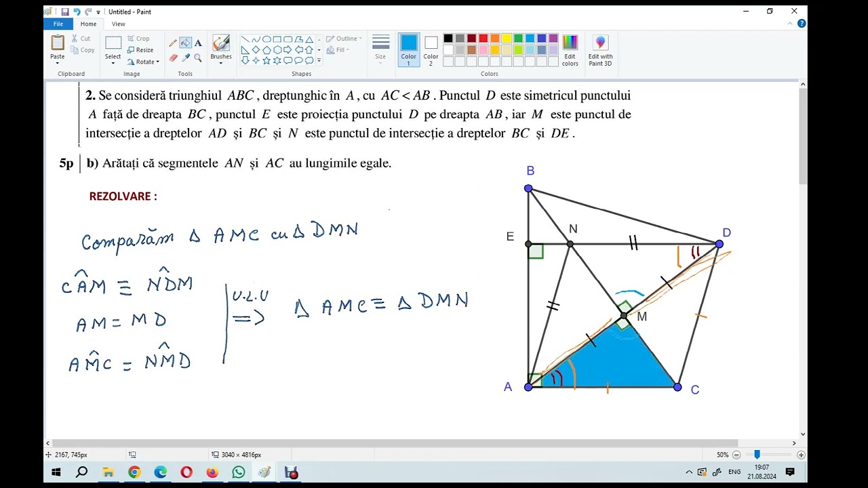Pick the Pentagon shape
The height and width of the screenshot is (488, 868).
coord(267,50)
